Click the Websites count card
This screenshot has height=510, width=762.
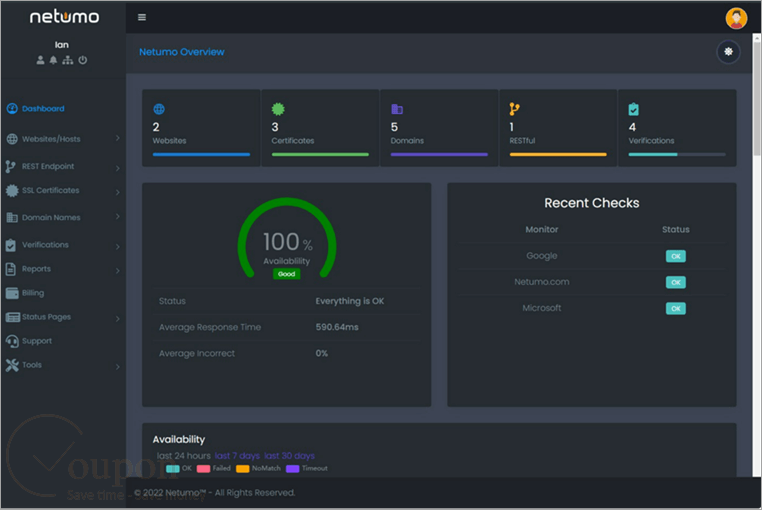[201, 128]
